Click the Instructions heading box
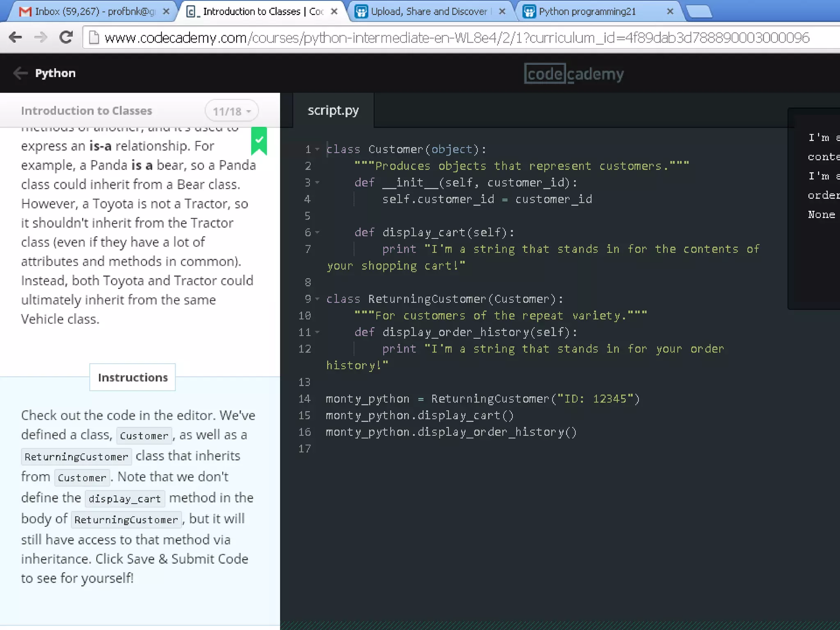Image resolution: width=840 pixels, height=630 pixels. pyautogui.click(x=132, y=377)
